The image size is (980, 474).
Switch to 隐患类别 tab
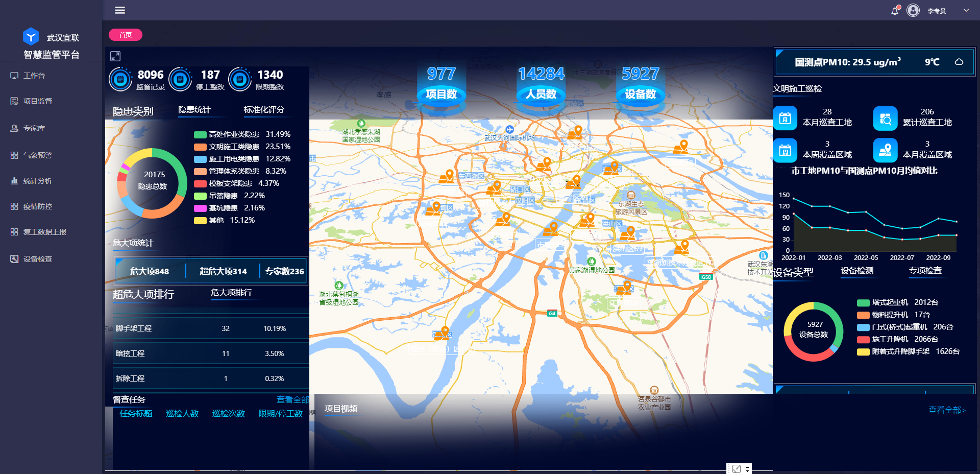click(x=133, y=111)
